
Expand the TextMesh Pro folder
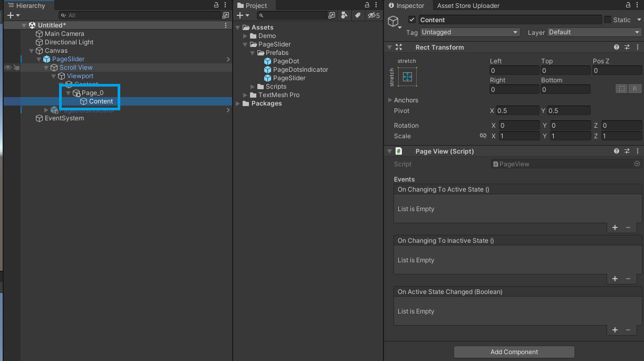(245, 95)
